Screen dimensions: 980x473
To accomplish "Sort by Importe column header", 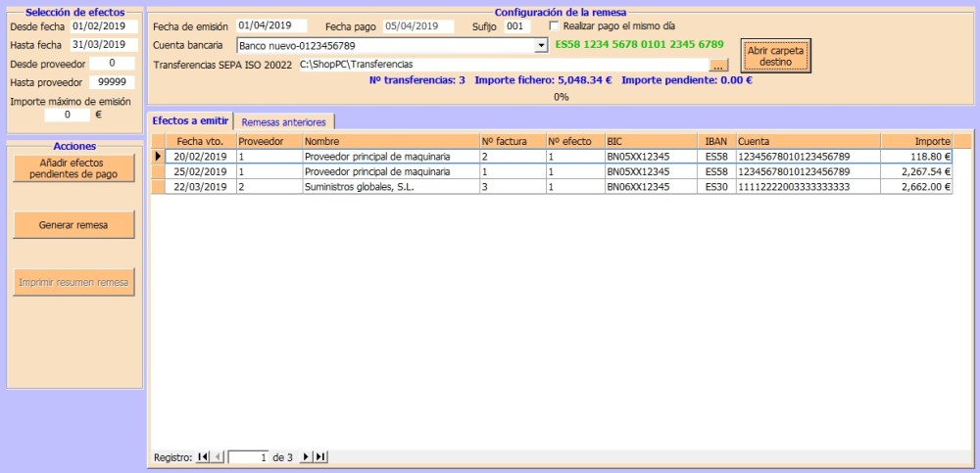I will point(917,141).
